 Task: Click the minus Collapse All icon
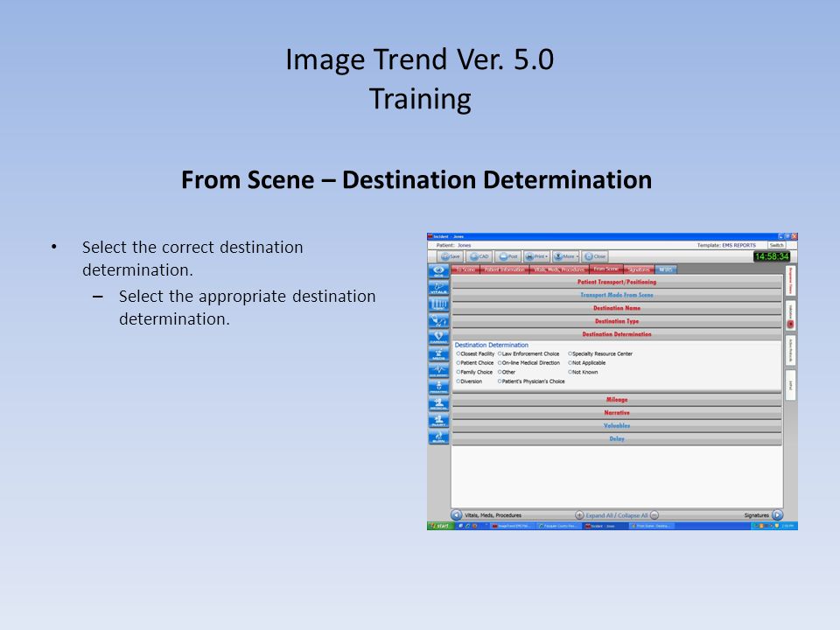tap(654, 515)
